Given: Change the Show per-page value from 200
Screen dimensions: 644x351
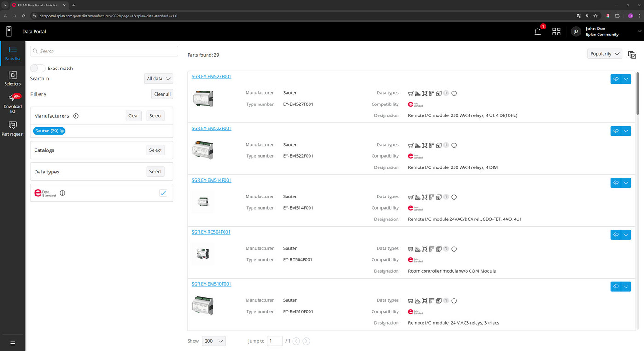Looking at the screenshot, I should click(213, 341).
